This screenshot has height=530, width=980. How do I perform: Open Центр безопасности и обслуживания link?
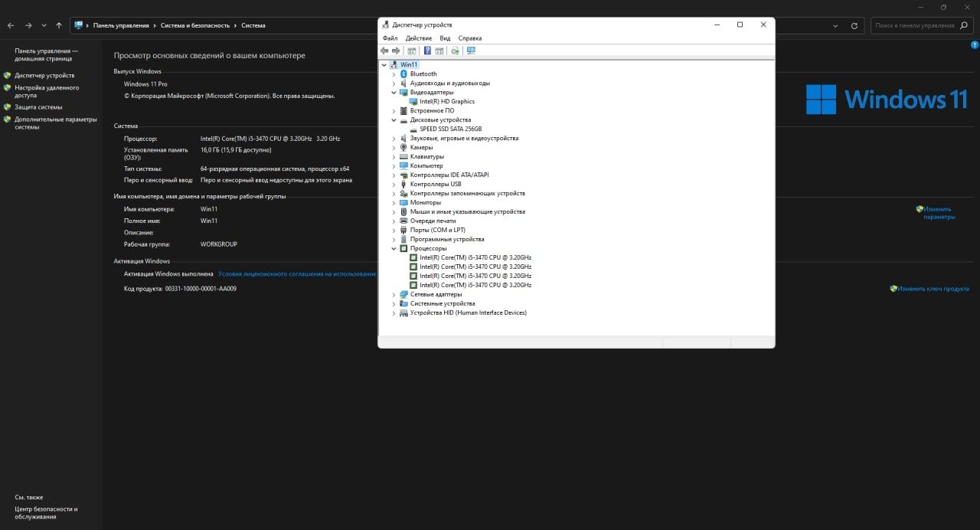[46, 512]
